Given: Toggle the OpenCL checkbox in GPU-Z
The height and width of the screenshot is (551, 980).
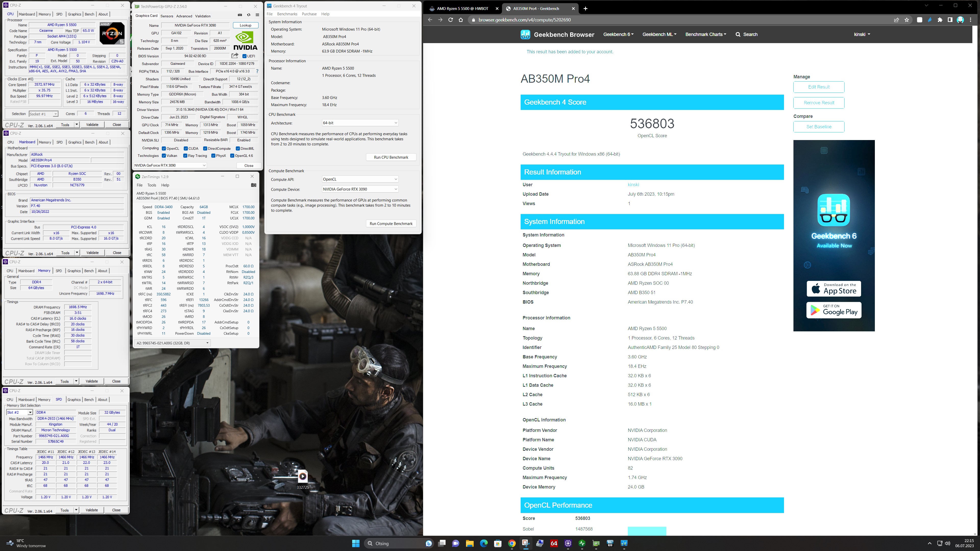Looking at the screenshot, I should [x=164, y=148].
